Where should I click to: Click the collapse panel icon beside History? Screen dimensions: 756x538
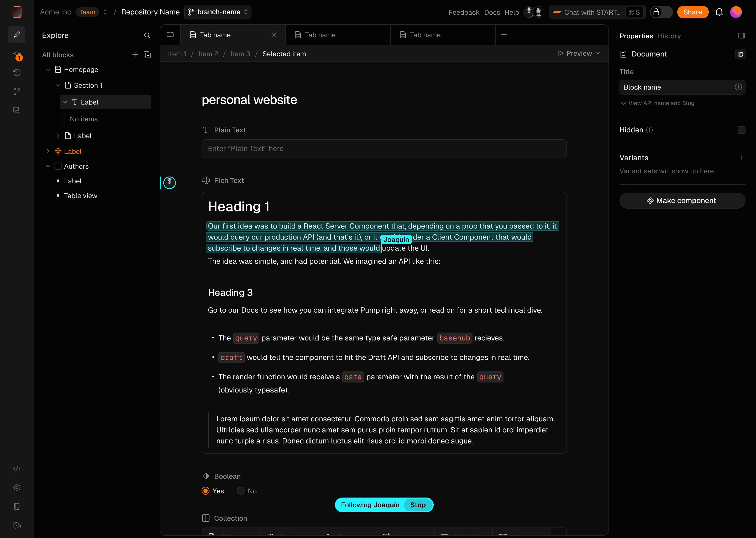coord(742,36)
